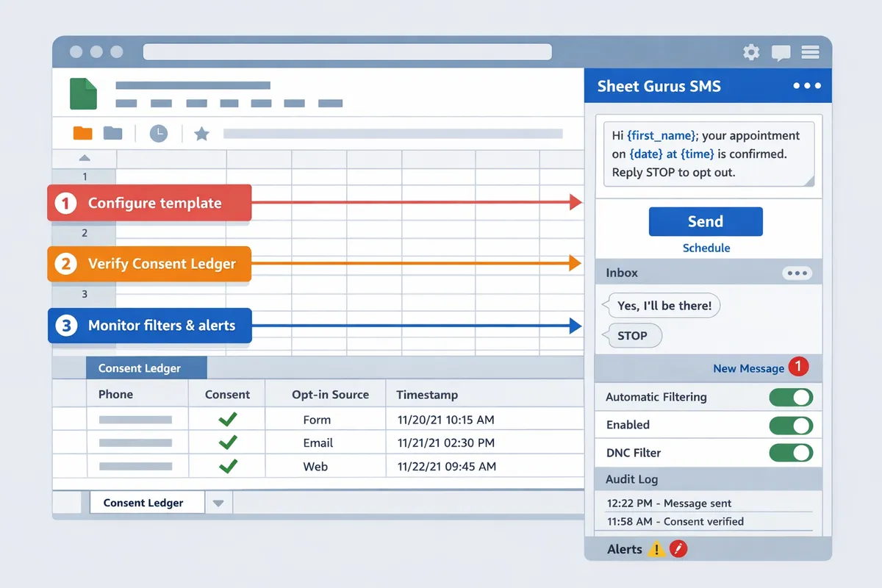Screen dimensions: 882x588
Task: Open the Inbox three-dot options
Action: tap(797, 273)
